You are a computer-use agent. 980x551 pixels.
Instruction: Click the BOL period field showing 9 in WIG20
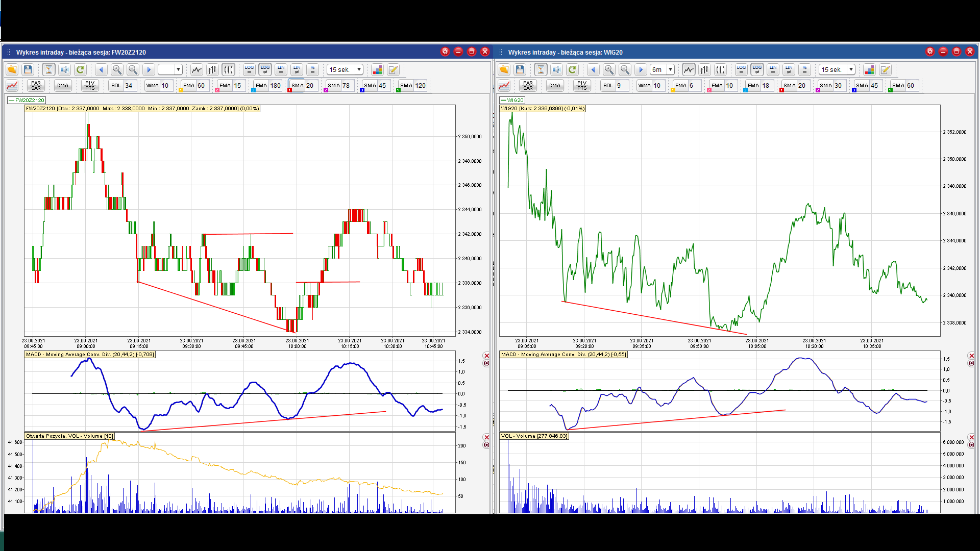(623, 86)
